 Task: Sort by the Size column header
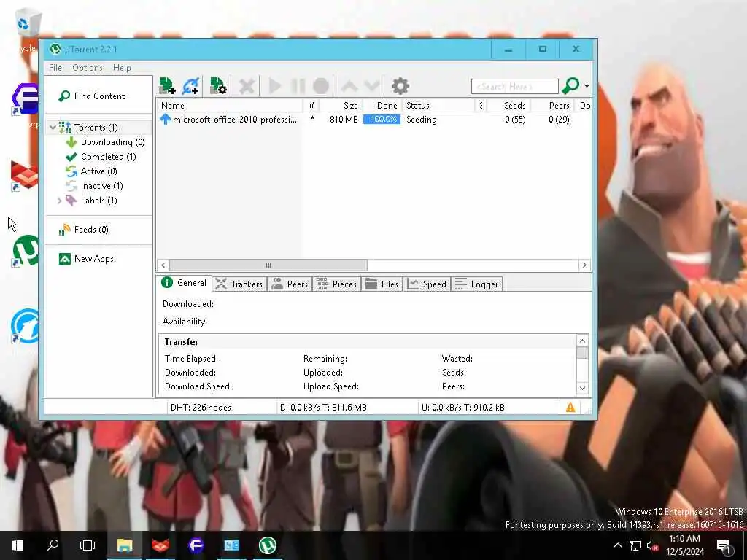340,106
